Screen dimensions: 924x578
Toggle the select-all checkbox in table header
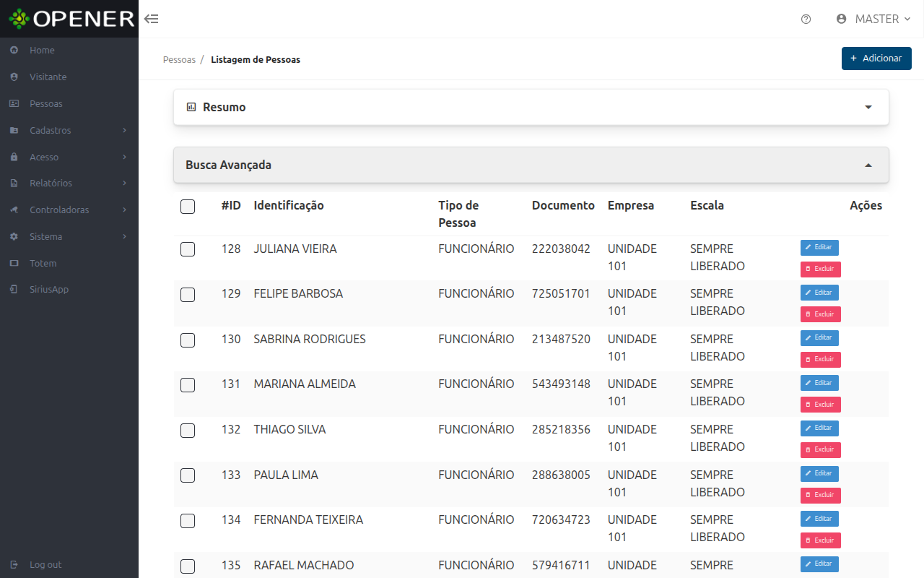188,207
